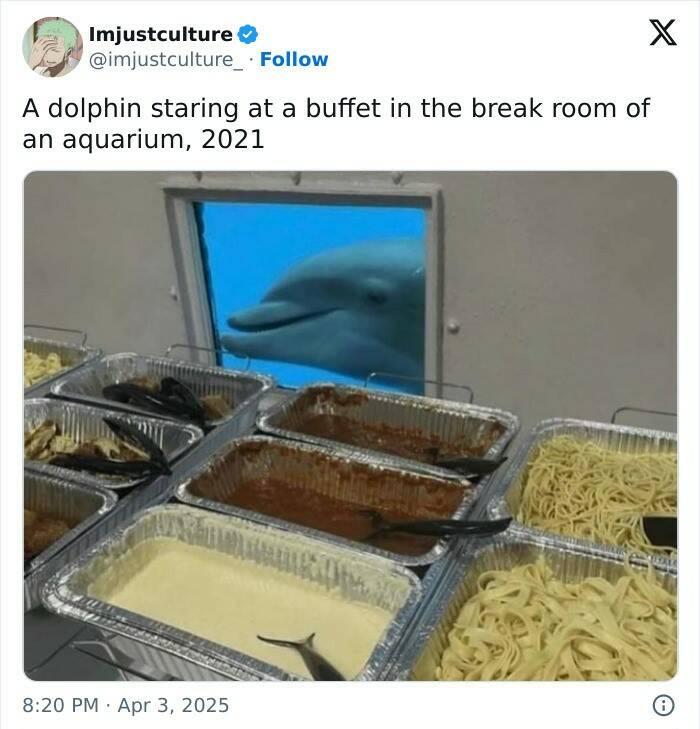The width and height of the screenshot is (700, 729).
Task: Click the aquarium window frame top edge
Action: [302, 191]
